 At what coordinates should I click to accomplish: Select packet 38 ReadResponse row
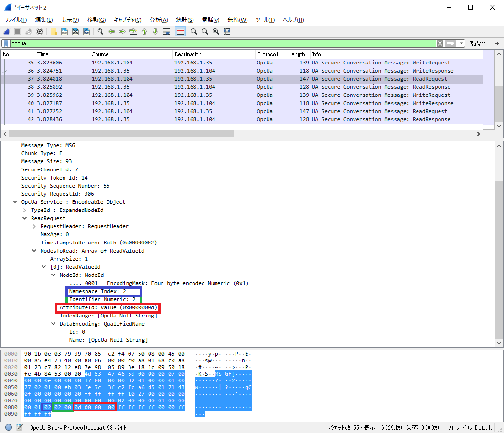pos(242,87)
